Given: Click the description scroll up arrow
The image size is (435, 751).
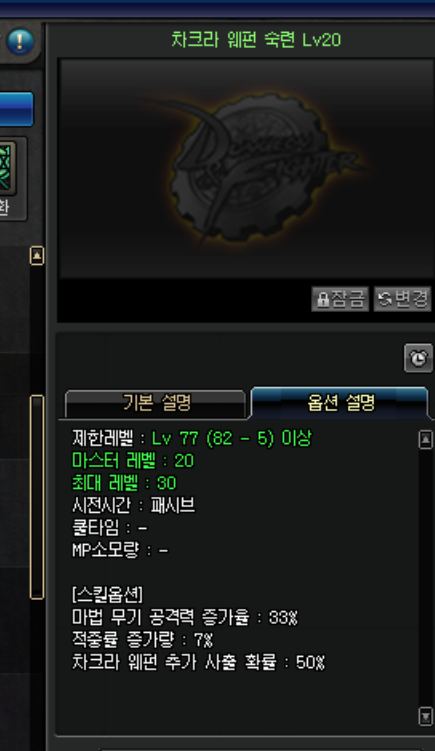Looking at the screenshot, I should pos(425,439).
